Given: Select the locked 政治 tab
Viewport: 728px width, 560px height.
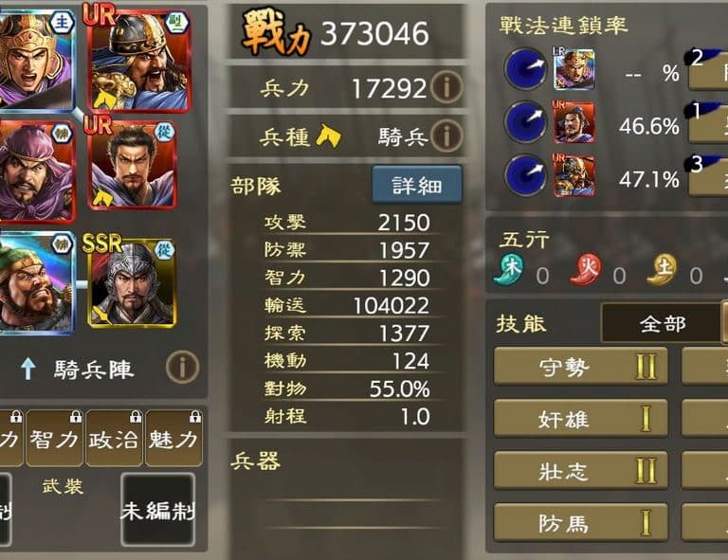Looking at the screenshot, I should click(x=114, y=438).
